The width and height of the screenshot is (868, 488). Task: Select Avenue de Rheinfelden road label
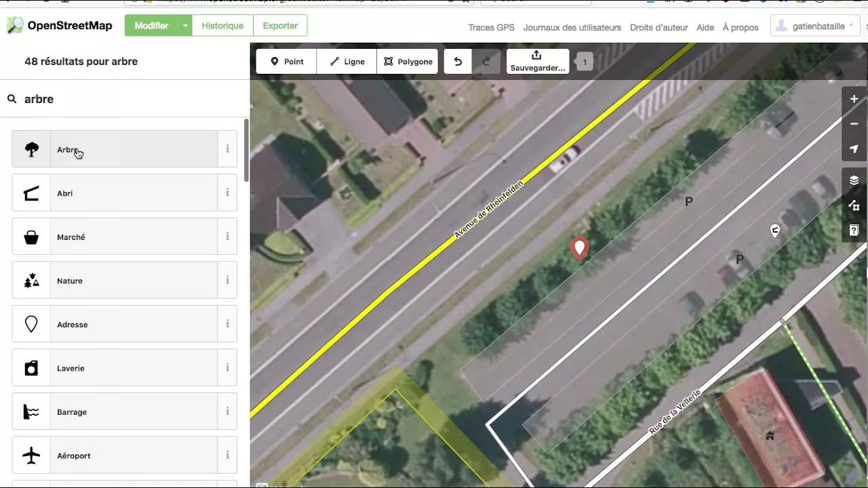click(x=489, y=209)
